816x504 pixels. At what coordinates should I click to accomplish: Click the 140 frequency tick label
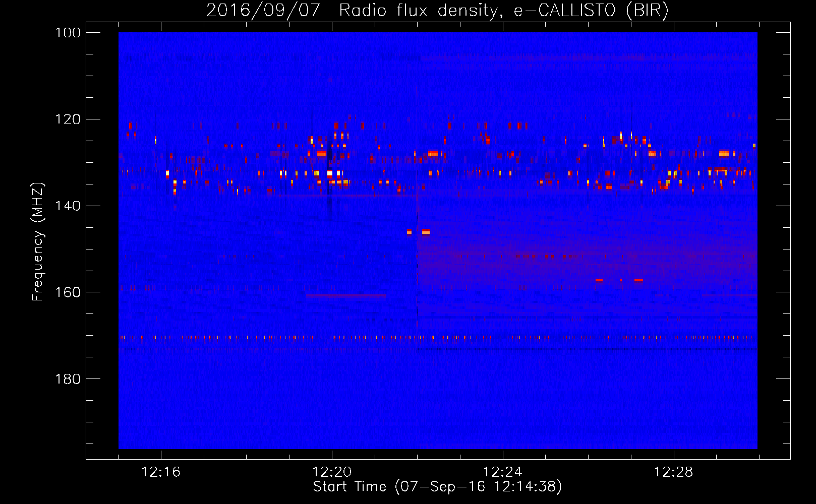[68, 206]
